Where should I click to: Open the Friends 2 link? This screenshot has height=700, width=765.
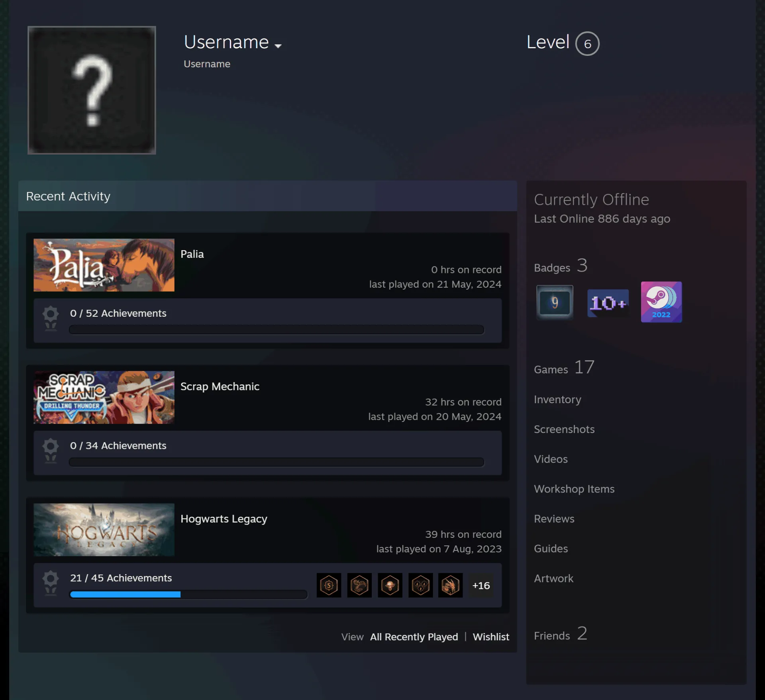point(561,634)
